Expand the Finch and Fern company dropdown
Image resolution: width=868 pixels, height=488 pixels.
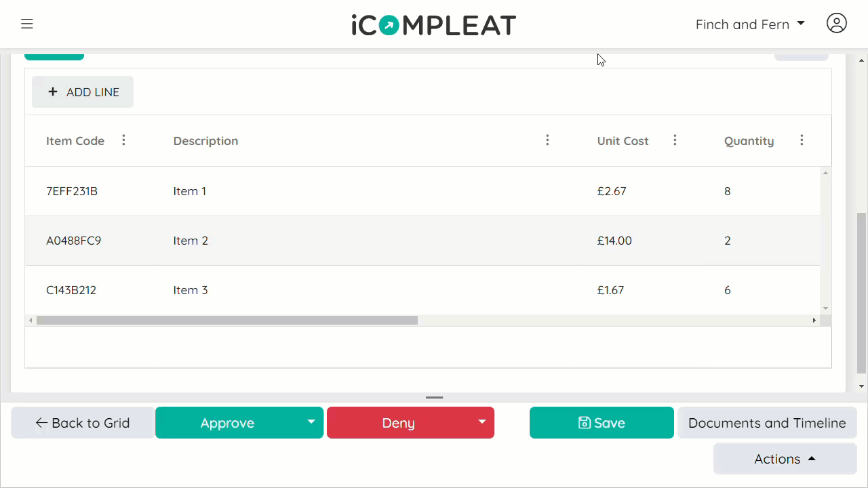point(750,24)
